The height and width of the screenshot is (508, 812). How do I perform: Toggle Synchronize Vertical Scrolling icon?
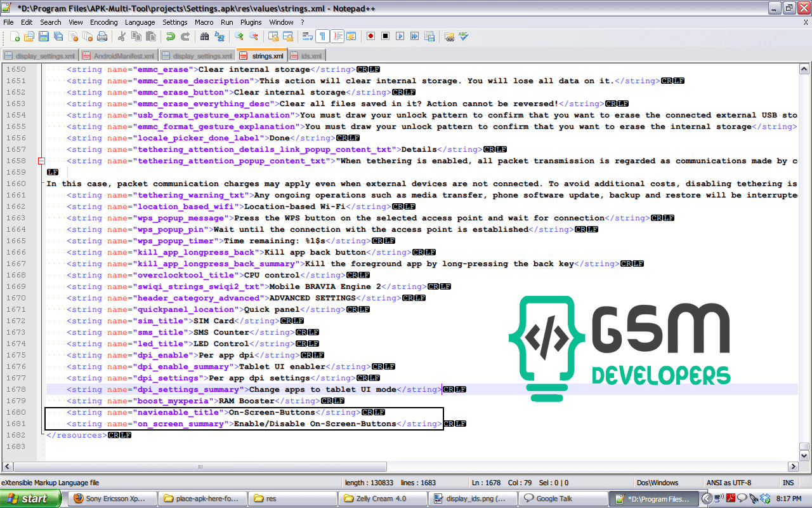coord(273,36)
